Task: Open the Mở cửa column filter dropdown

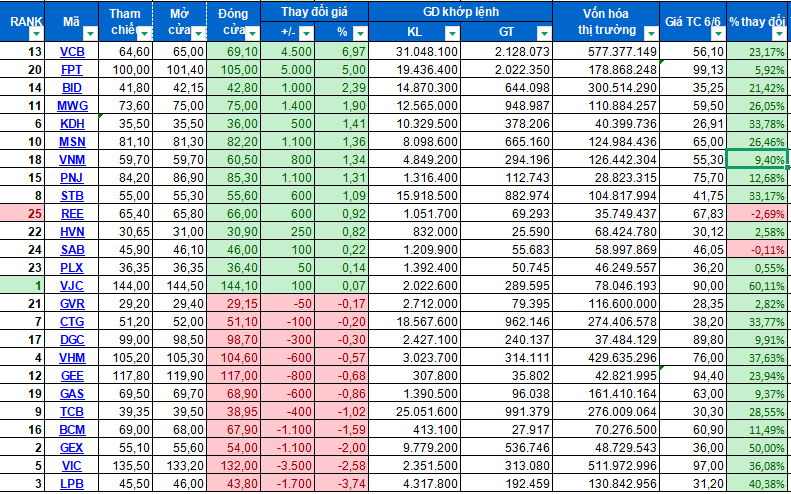Action: pos(198,34)
